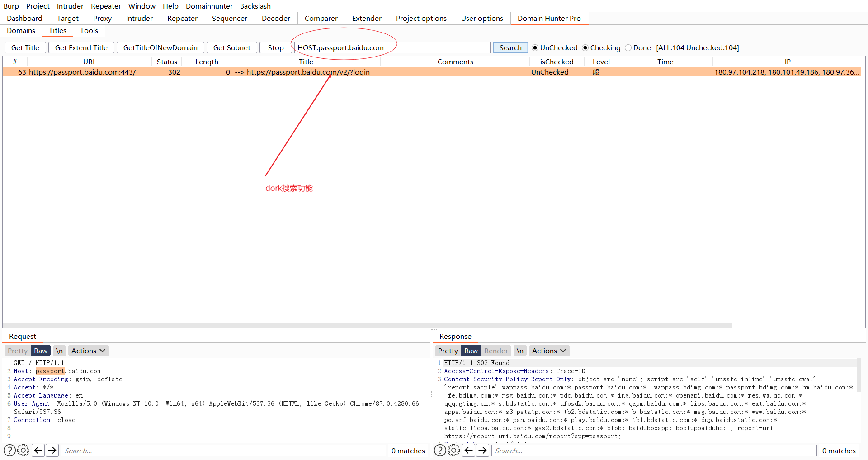Image resolution: width=868 pixels, height=460 pixels.
Task: Sort table by Status column header
Action: point(167,62)
